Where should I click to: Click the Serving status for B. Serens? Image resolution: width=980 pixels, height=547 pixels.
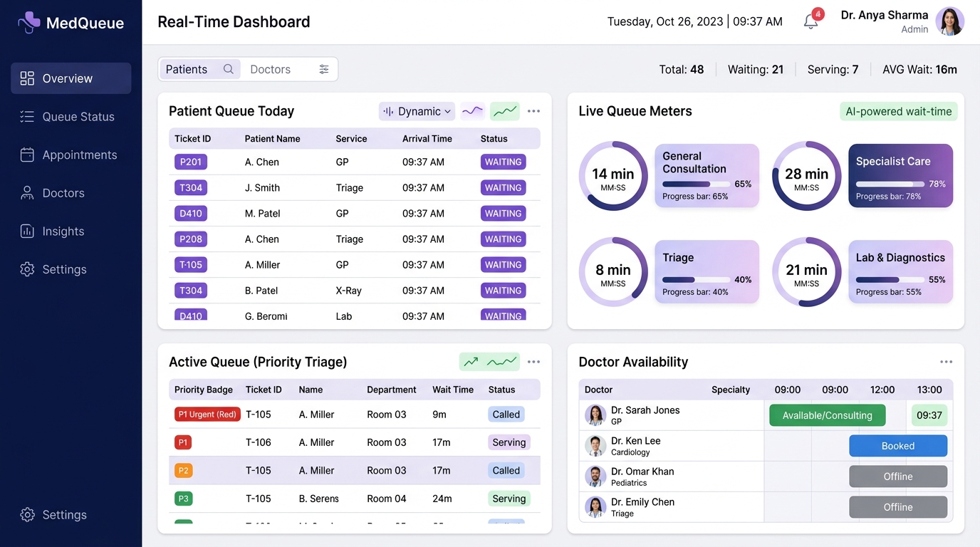click(x=509, y=499)
